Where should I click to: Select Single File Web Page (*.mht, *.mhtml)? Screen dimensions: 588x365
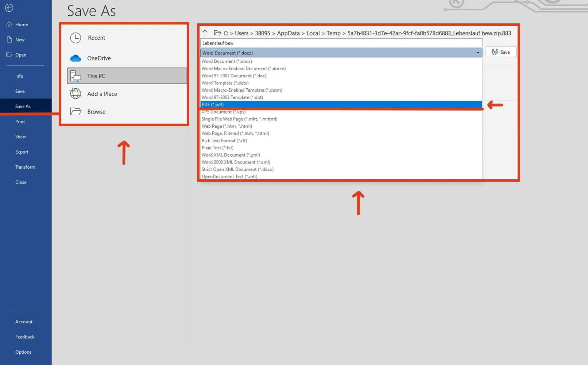[341, 119]
